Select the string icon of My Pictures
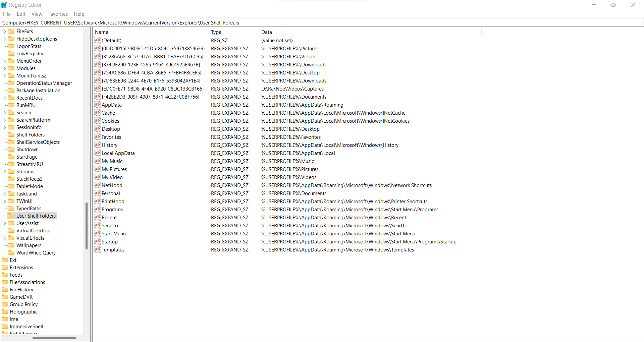Image resolution: width=644 pixels, height=342 pixels. [98, 169]
